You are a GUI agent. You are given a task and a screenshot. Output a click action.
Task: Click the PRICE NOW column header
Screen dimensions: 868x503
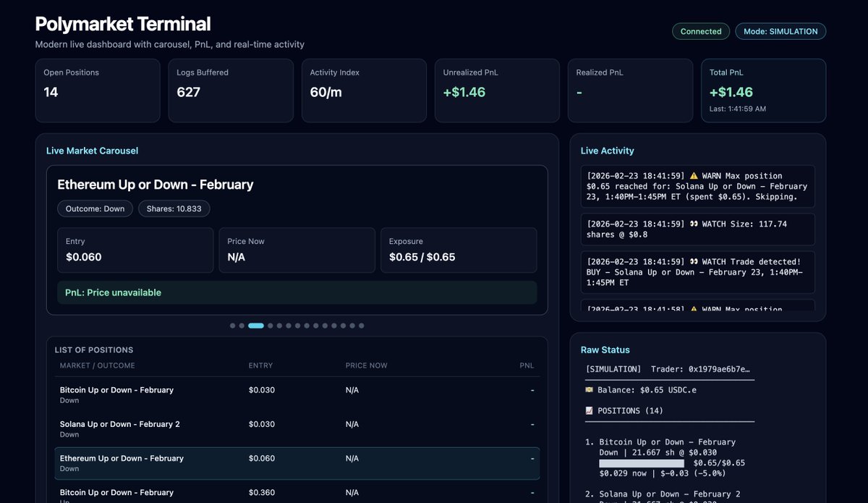click(366, 365)
